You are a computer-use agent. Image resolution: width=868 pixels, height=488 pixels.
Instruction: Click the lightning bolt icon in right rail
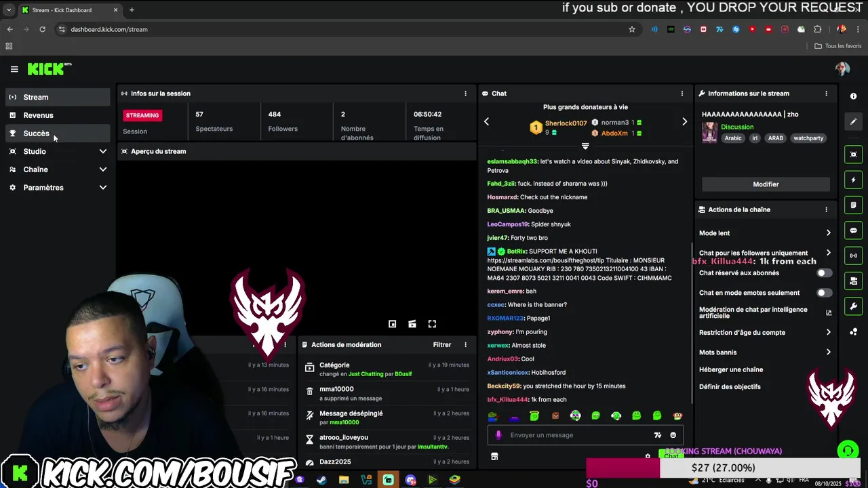click(x=853, y=180)
